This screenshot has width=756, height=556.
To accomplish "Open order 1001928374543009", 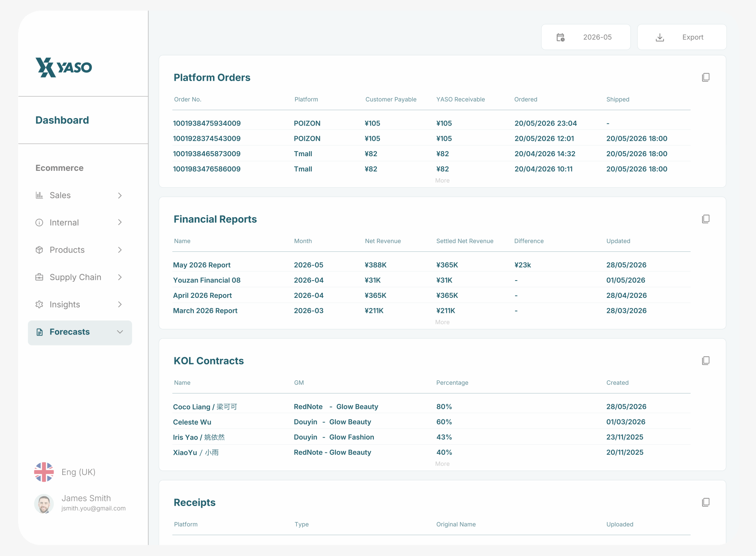I will [207, 139].
